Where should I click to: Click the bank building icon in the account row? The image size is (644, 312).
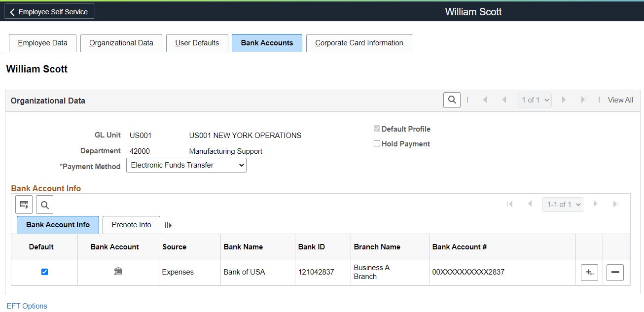tap(118, 272)
